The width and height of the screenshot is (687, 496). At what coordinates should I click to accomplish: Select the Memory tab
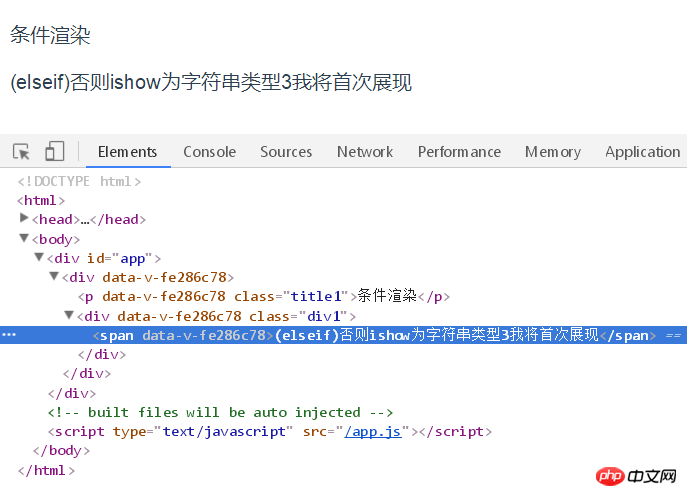tap(553, 152)
